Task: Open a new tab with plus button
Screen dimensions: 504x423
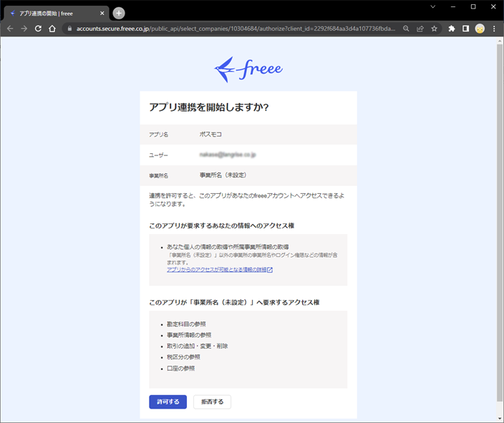Action: pyautogui.click(x=119, y=13)
